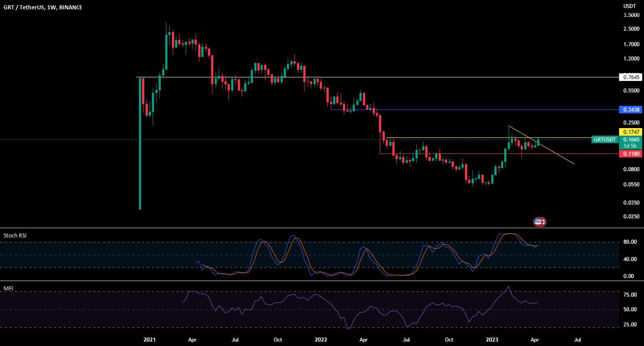Image resolution: width=644 pixels, height=346 pixels.
Task: Select the blue 0.3438 price label
Action: tap(630, 109)
